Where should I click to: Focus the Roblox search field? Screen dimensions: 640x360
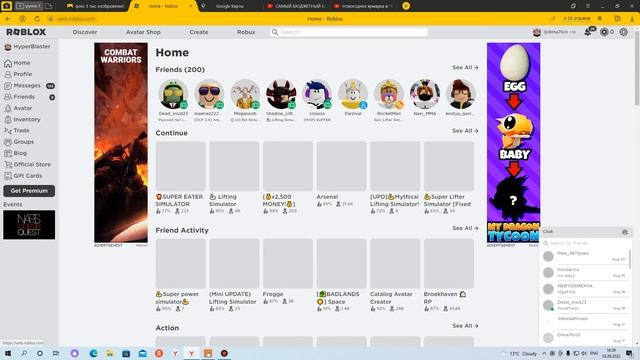(349, 32)
